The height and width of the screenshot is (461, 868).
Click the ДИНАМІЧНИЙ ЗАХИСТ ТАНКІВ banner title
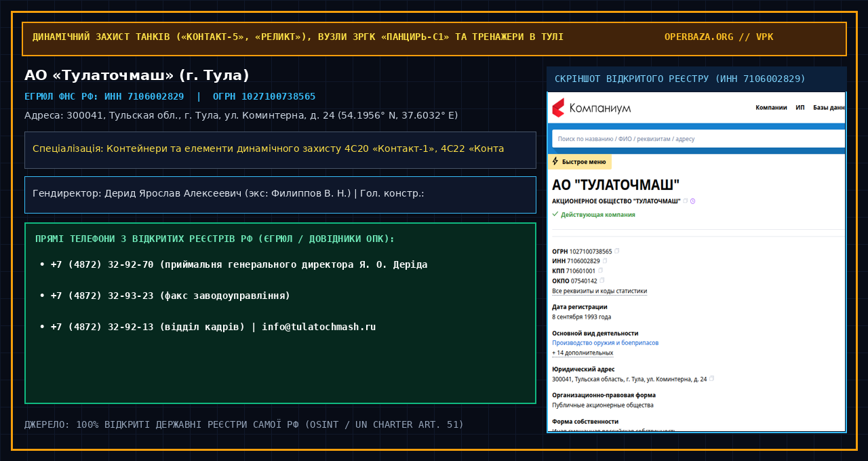click(x=298, y=37)
